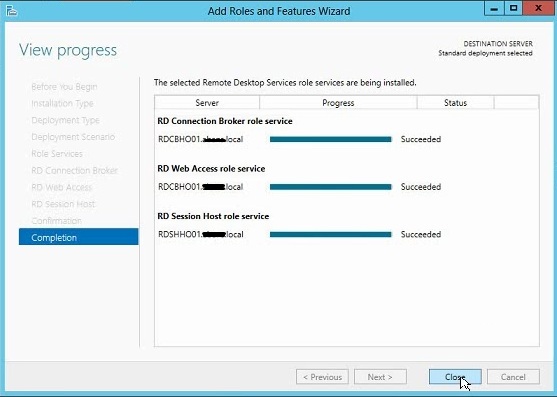557x397 pixels.
Task: Click the RDSHHO01 server name
Action: [201, 234]
